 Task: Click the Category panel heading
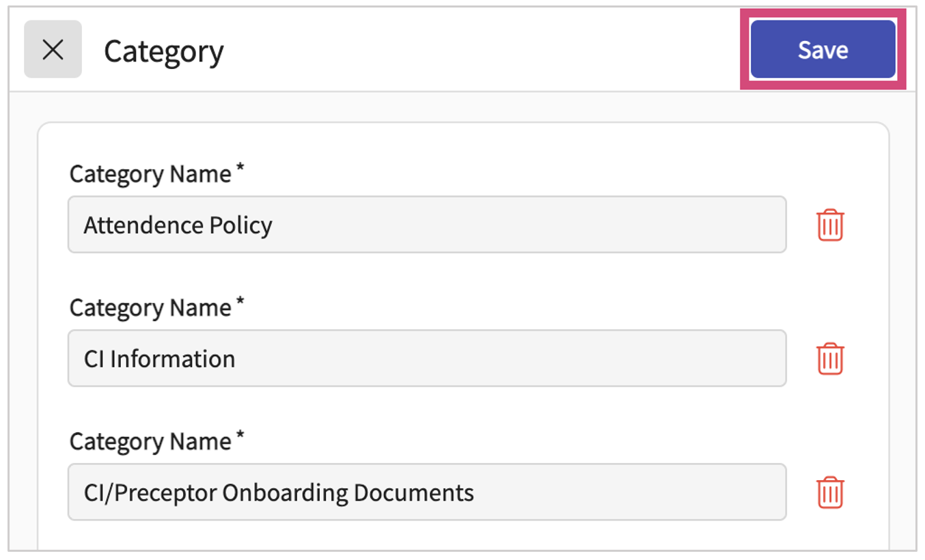pos(164,51)
